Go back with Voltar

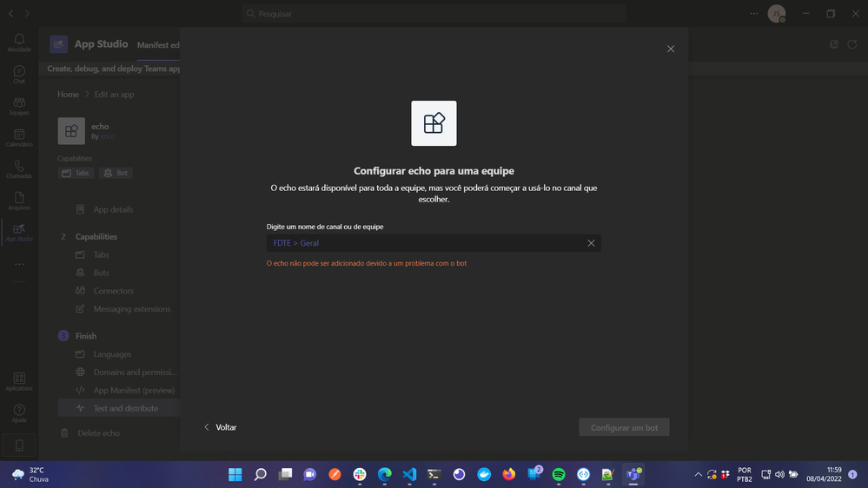tap(221, 427)
